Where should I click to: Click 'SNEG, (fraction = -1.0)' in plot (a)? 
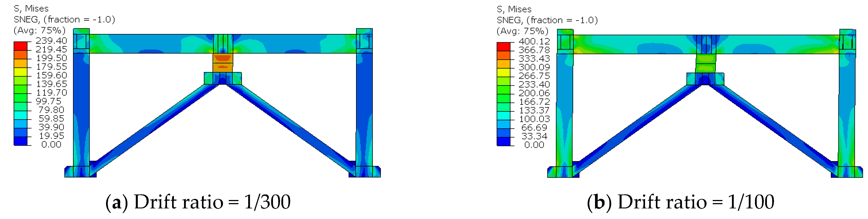coord(64,19)
